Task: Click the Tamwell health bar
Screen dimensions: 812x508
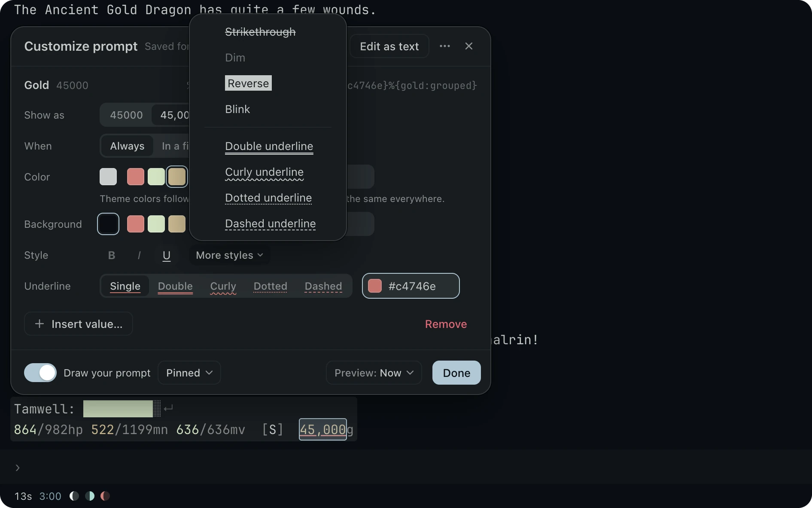Action: [x=122, y=409]
